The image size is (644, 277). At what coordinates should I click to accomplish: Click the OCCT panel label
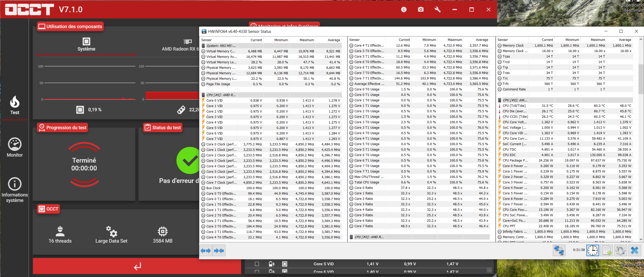coord(48,209)
